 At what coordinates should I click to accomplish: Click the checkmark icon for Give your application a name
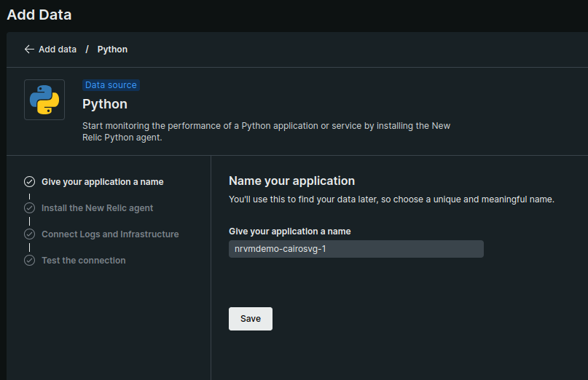30,182
